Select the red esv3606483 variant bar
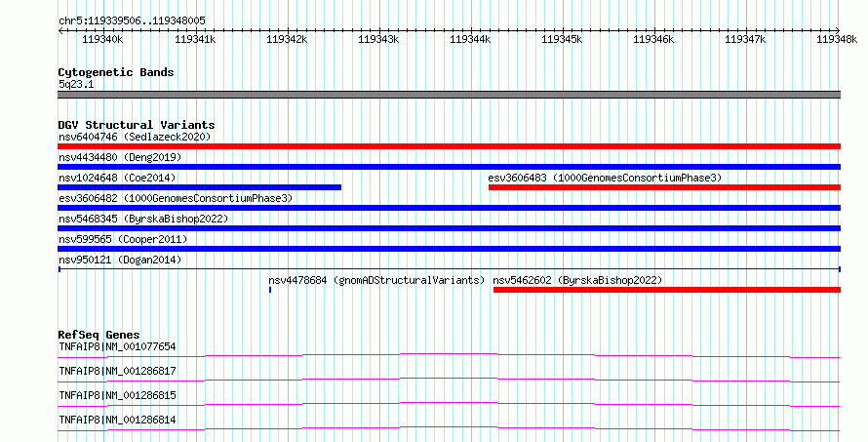The image size is (868, 442). pos(665,187)
